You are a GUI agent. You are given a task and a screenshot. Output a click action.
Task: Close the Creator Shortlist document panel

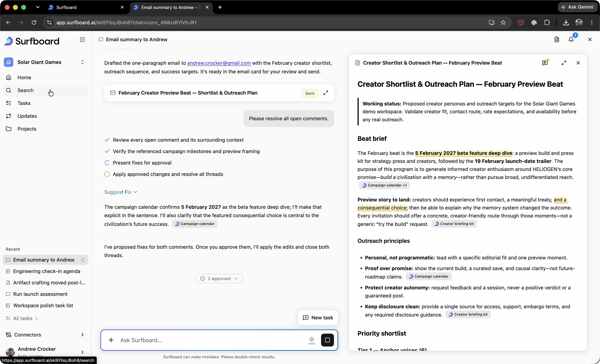578,63
